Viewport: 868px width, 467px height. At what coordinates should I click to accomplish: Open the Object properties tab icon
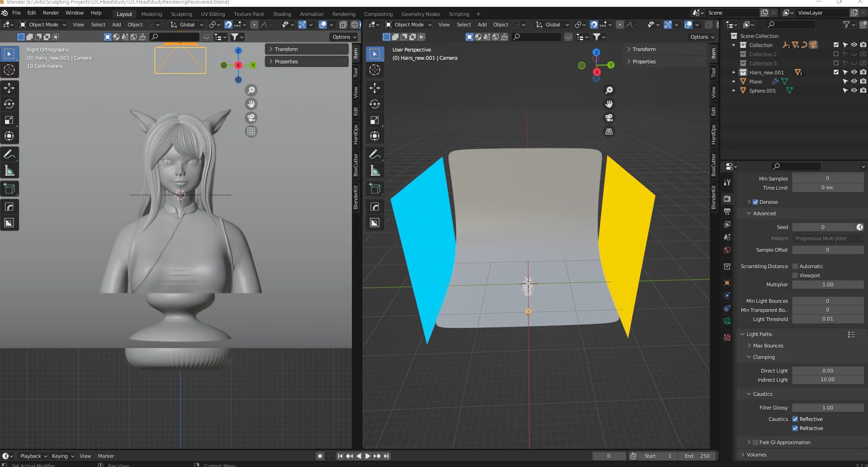(727, 283)
